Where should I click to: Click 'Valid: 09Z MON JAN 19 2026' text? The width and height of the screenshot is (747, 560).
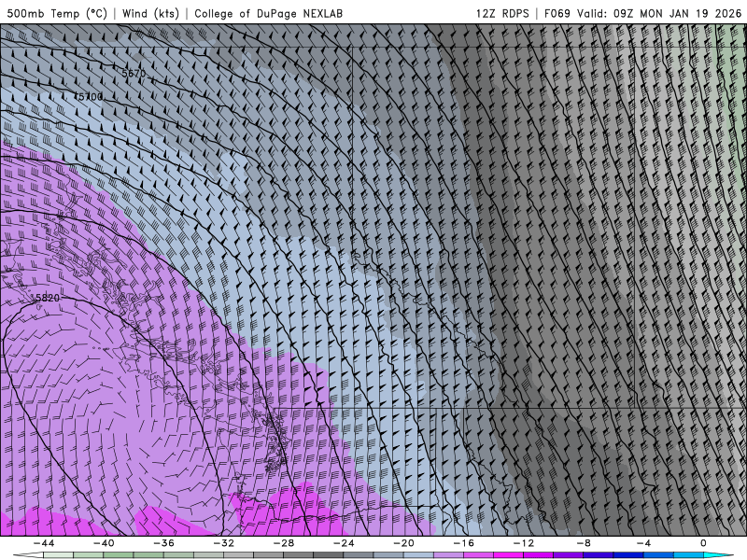[659, 13]
